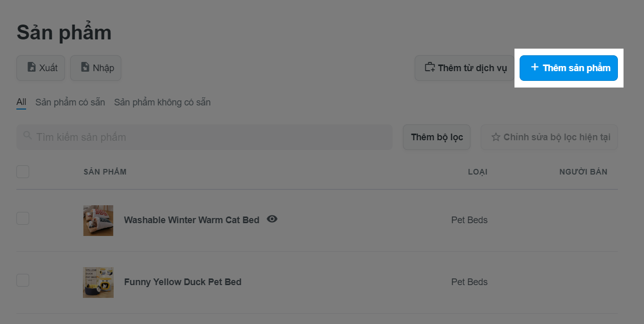Click the Xuất export file icon
The image size is (644, 324).
click(x=31, y=68)
